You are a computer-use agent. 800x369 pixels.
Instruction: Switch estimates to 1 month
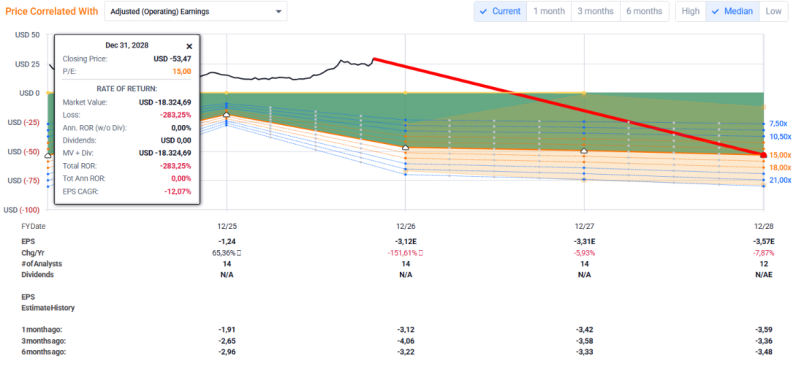(x=549, y=11)
